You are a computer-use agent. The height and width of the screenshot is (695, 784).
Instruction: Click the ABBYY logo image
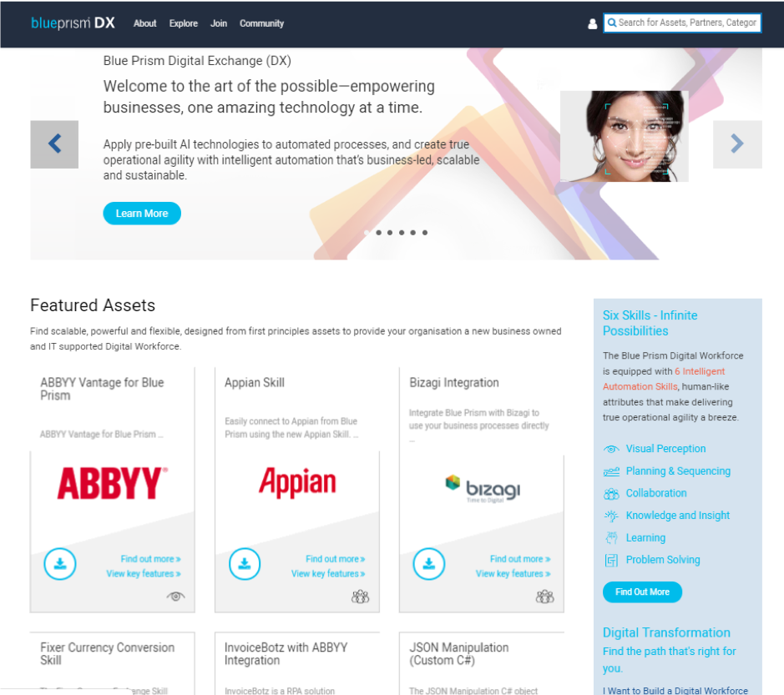[x=113, y=483]
